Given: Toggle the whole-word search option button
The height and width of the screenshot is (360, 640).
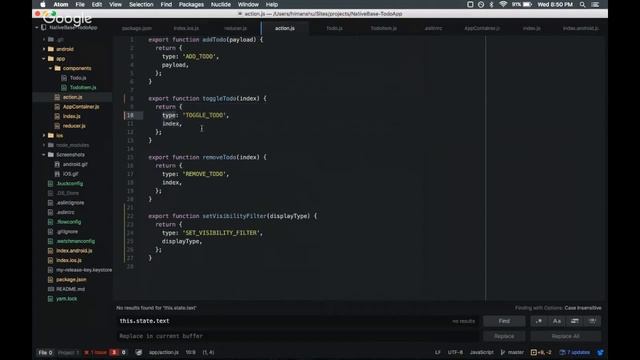Looking at the screenshot, I should click(592, 321).
